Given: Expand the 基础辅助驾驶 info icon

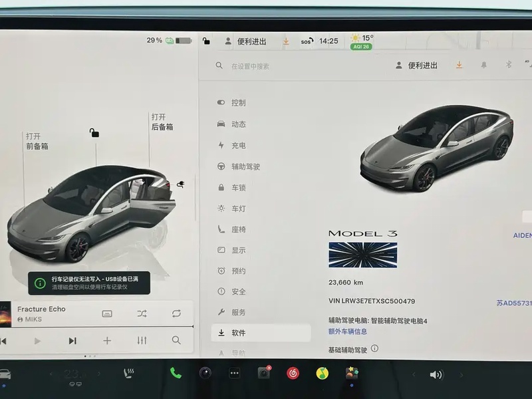Looking at the screenshot, I should click(374, 348).
